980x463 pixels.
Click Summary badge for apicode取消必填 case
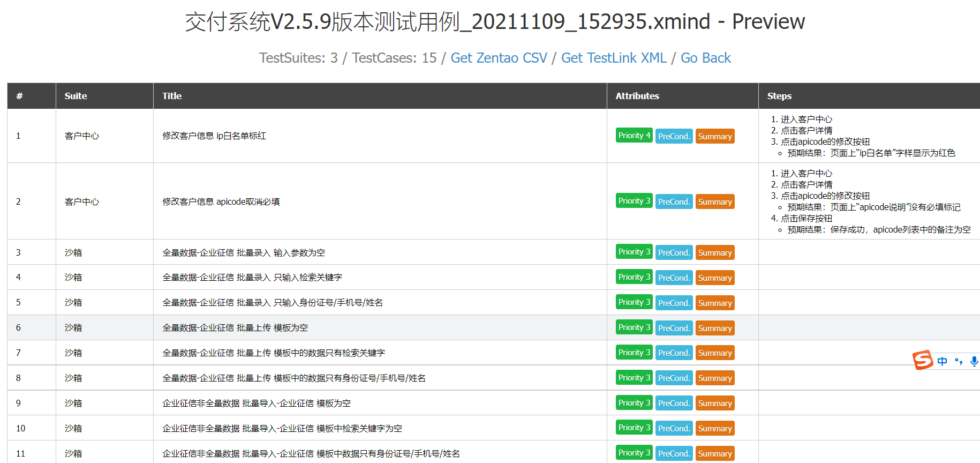point(715,201)
